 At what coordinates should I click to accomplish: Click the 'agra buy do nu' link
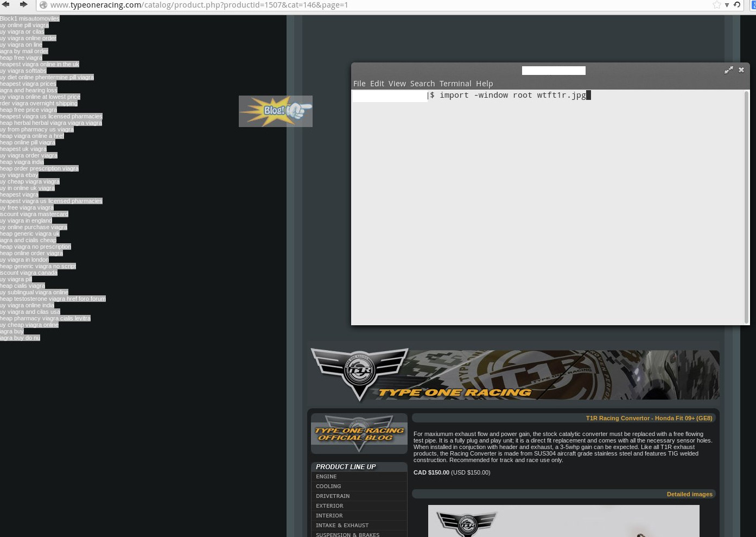click(20, 338)
